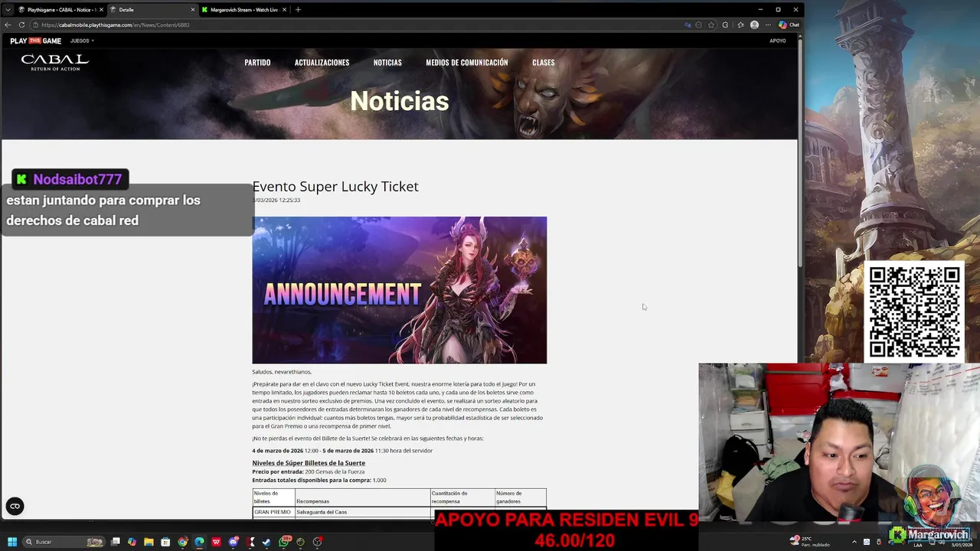Open the weather widget 25°C
The image size is (980, 551).
tap(810, 542)
